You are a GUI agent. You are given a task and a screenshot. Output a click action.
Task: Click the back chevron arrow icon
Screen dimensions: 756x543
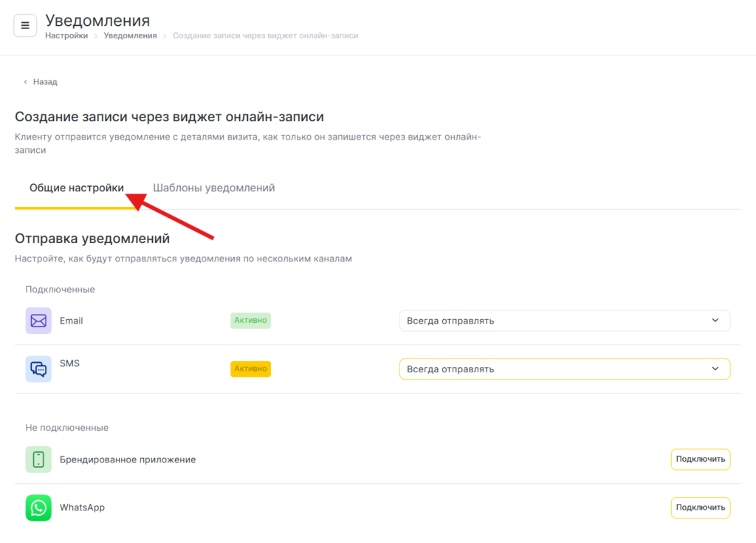pos(25,82)
